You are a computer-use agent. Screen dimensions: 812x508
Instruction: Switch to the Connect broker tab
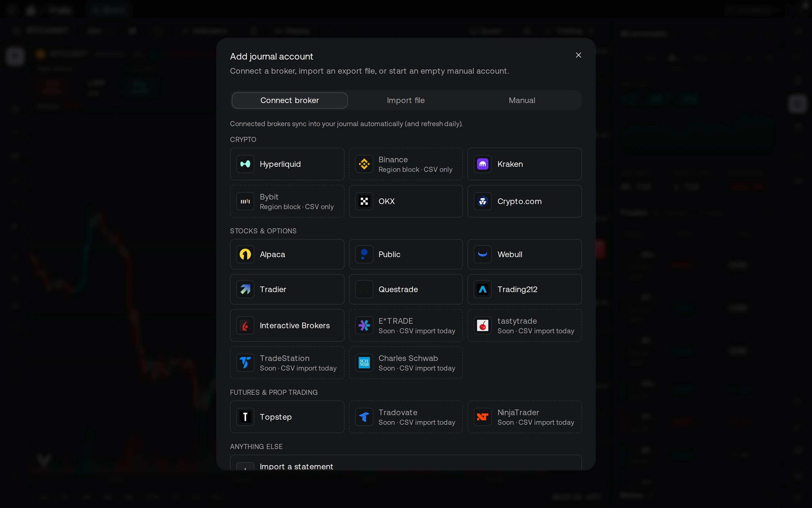[x=290, y=100]
